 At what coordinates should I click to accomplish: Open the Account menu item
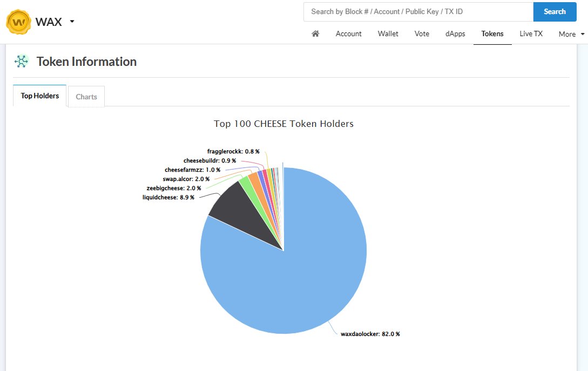click(348, 34)
